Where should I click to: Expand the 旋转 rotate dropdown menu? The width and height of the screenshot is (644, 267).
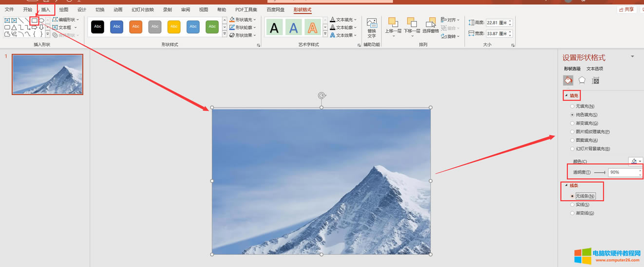pos(450,36)
